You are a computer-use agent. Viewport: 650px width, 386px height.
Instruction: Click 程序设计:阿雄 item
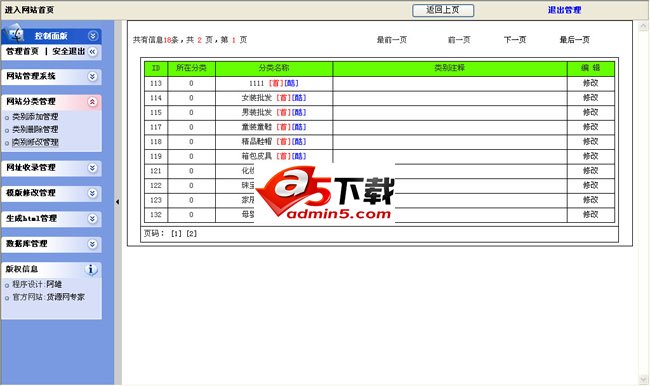coord(37,284)
